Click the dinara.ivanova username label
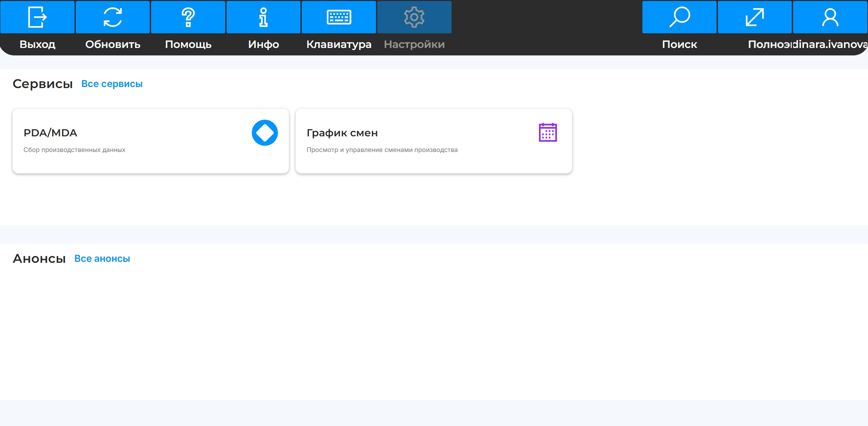Image resolution: width=868 pixels, height=426 pixels. point(831,44)
